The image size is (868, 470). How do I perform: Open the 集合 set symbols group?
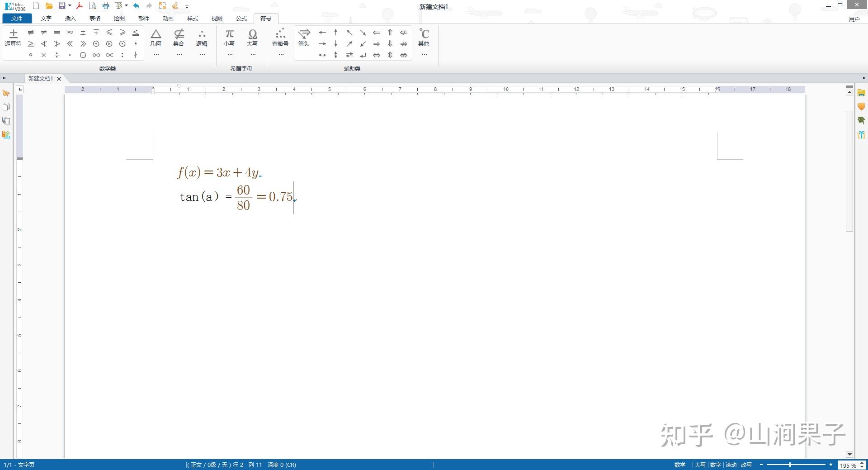point(179,38)
